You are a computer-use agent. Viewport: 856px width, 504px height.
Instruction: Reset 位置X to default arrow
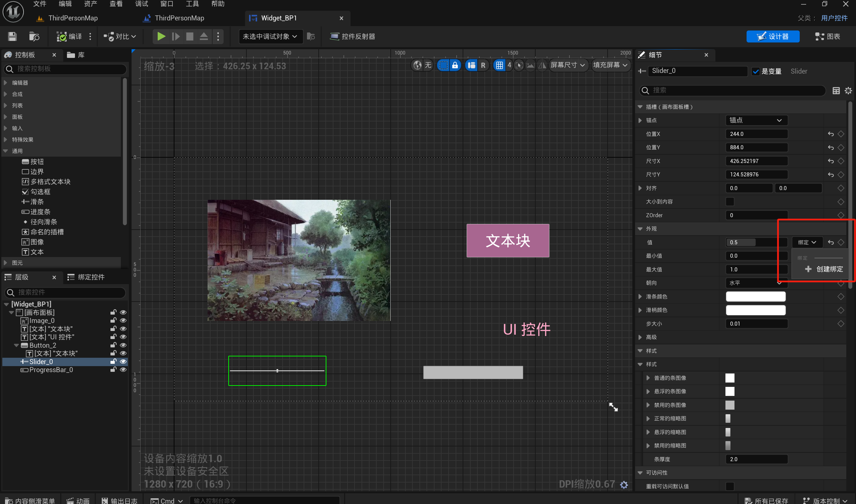click(831, 134)
